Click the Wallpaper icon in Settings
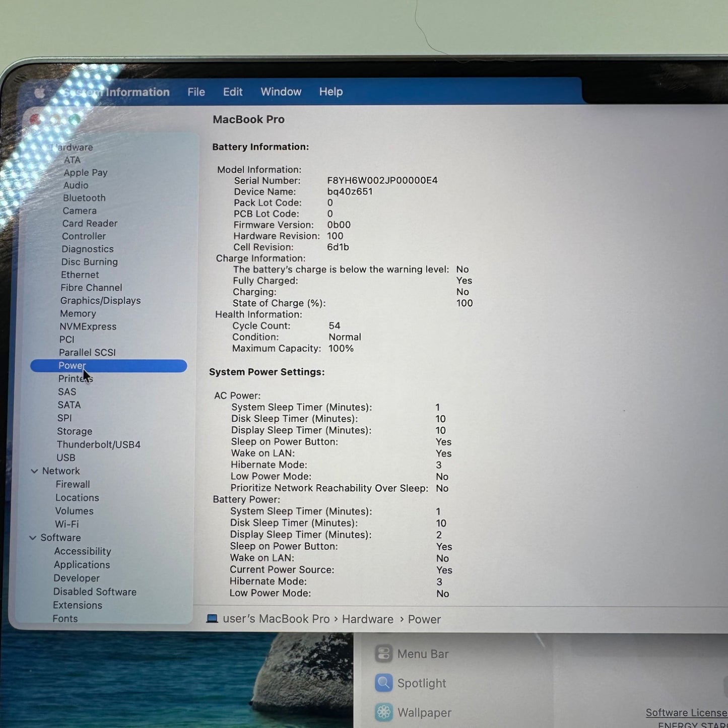This screenshot has height=728, width=728. (x=383, y=712)
